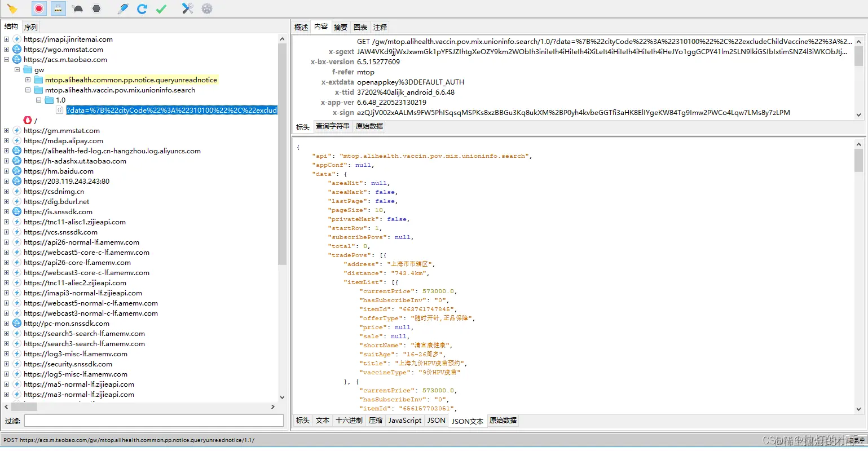The height and width of the screenshot is (451, 868).
Task: Click folder icon of queryunreadnotice node
Action: pyautogui.click(x=38, y=80)
